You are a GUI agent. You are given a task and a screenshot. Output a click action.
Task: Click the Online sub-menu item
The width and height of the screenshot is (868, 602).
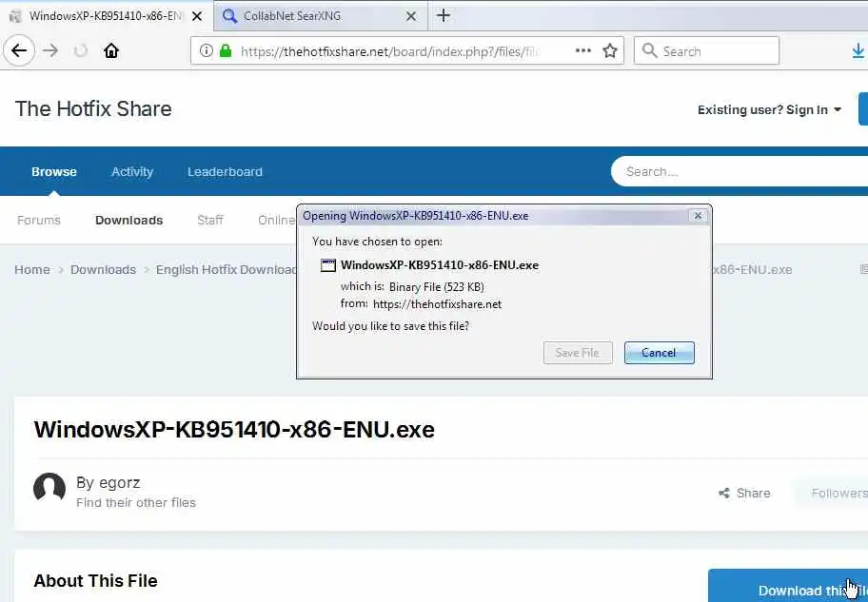(277, 221)
